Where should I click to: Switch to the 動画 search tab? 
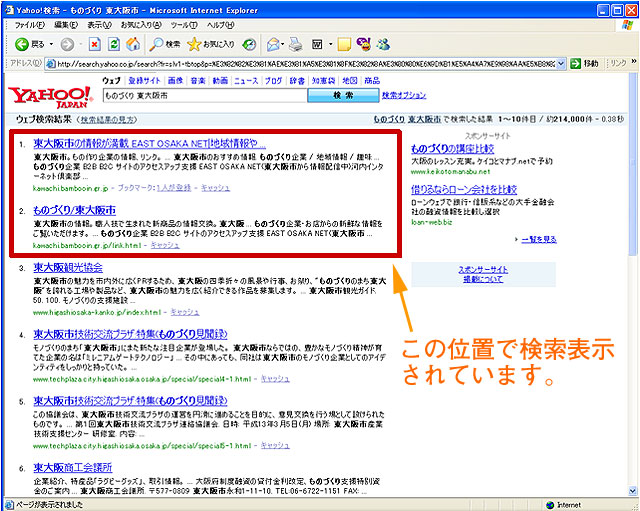(x=220, y=80)
